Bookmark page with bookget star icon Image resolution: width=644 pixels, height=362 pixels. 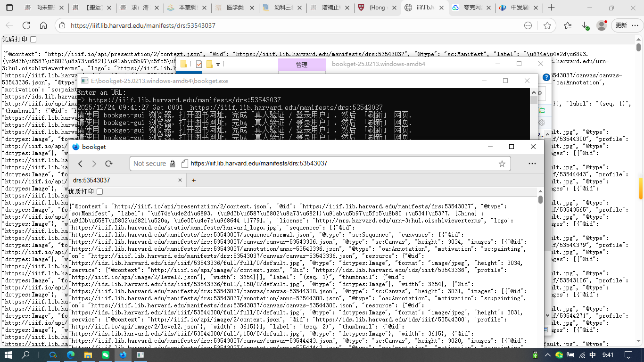point(502,164)
